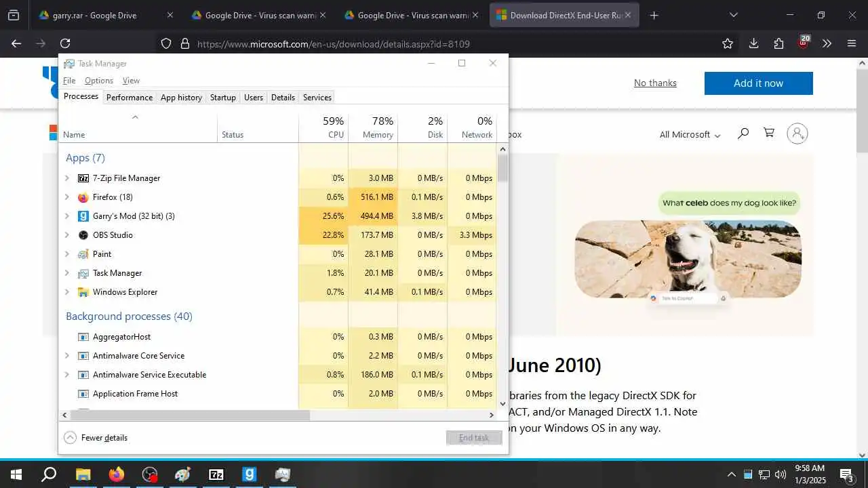Expand the Firefox (18) process group
Screen dimensions: 868x488
(x=66, y=197)
